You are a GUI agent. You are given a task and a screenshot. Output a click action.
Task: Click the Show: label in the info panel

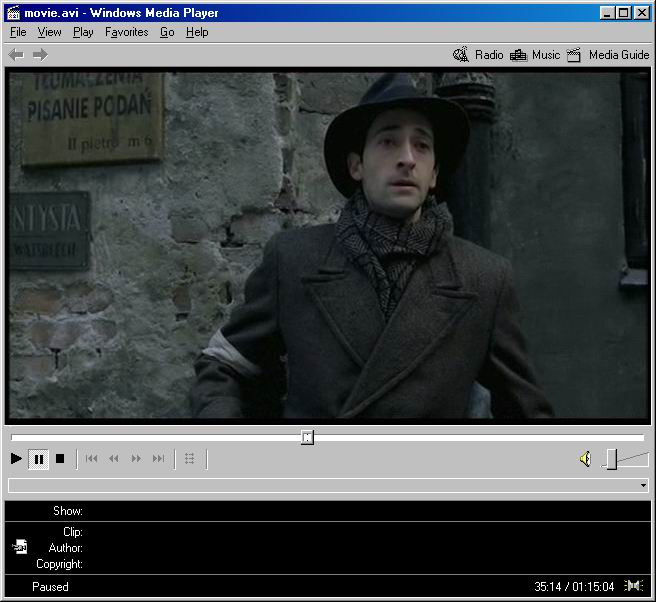click(68, 511)
